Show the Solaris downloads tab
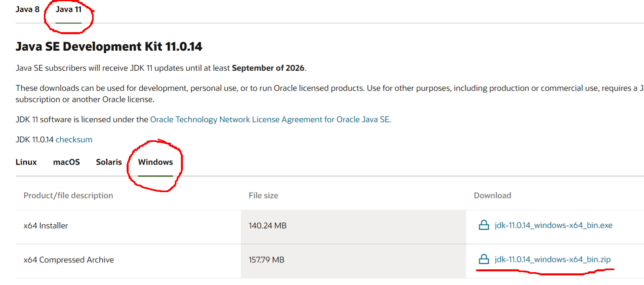 [109, 162]
